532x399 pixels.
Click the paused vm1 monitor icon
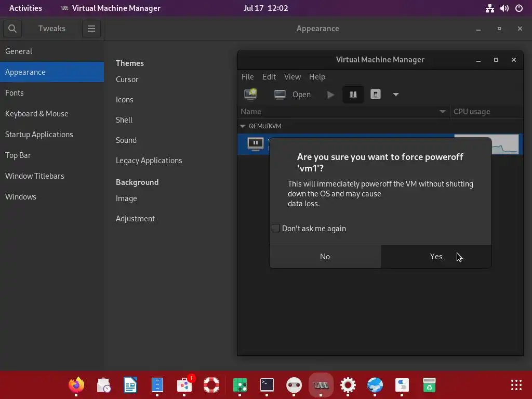[x=256, y=144]
